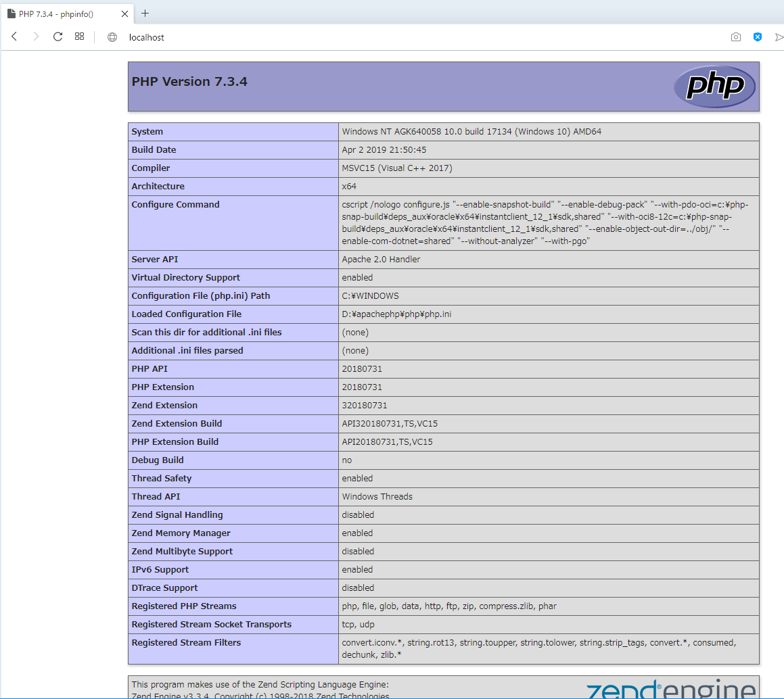Click the Architecture label
The height and width of the screenshot is (699, 784).
(158, 187)
